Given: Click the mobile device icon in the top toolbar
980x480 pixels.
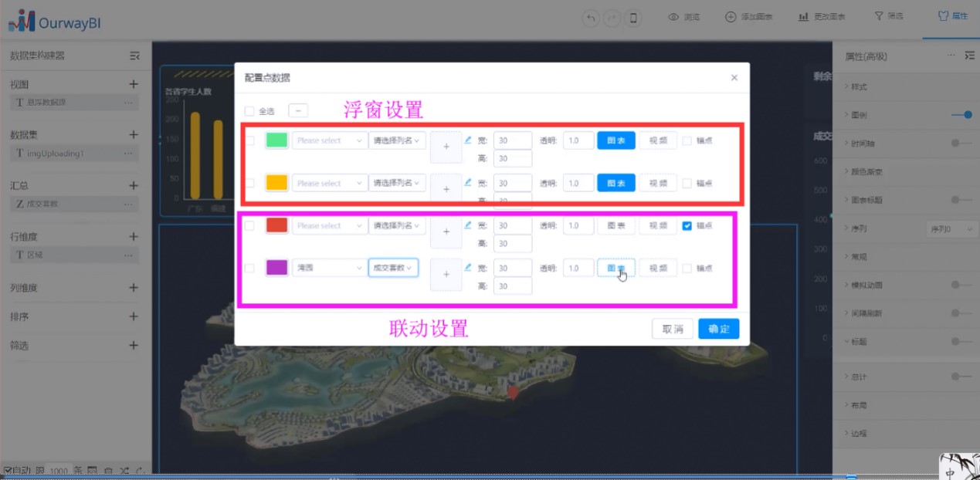Looking at the screenshot, I should coord(633,18).
